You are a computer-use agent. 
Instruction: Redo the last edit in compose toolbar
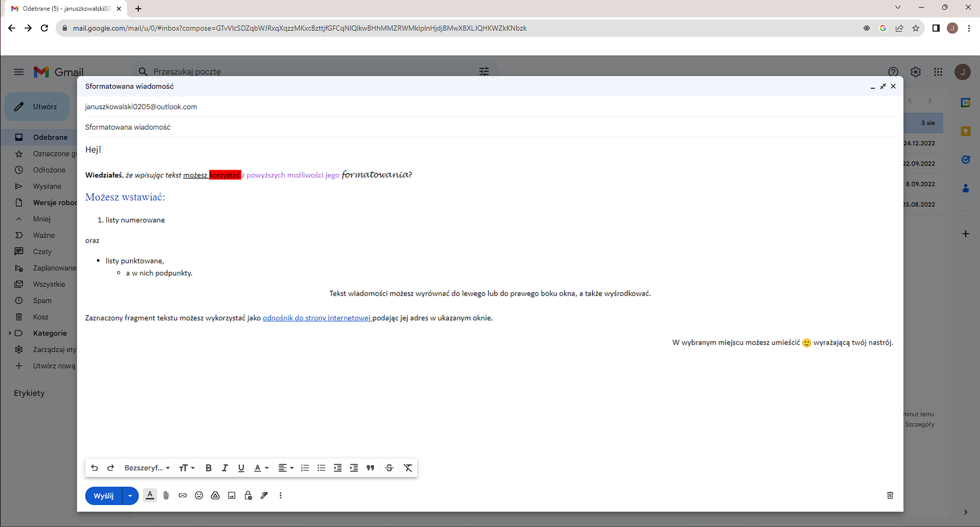tap(110, 468)
